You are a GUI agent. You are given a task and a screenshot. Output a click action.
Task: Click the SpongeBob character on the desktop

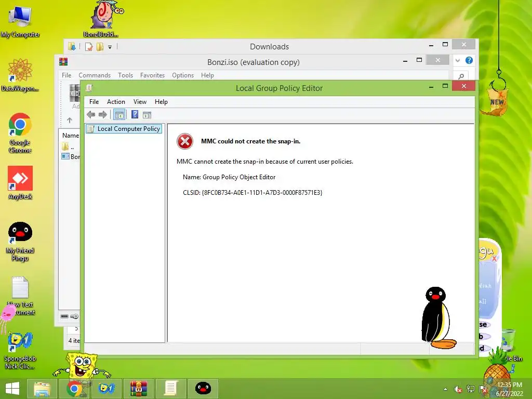(82, 366)
